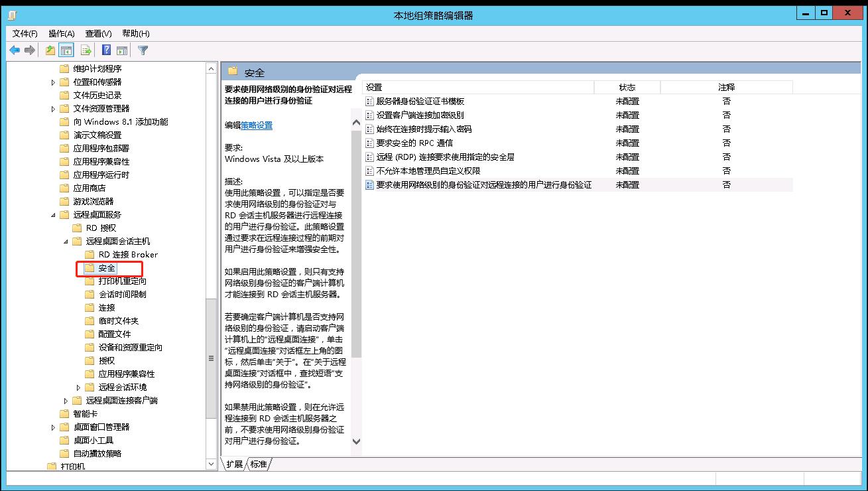Expand the 远程桌面连接客户端 node
The height and width of the screenshot is (491, 868).
point(66,401)
